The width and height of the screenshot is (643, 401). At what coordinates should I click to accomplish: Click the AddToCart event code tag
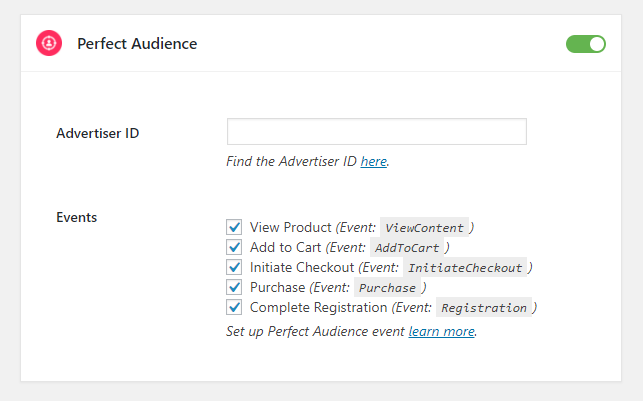(x=407, y=248)
